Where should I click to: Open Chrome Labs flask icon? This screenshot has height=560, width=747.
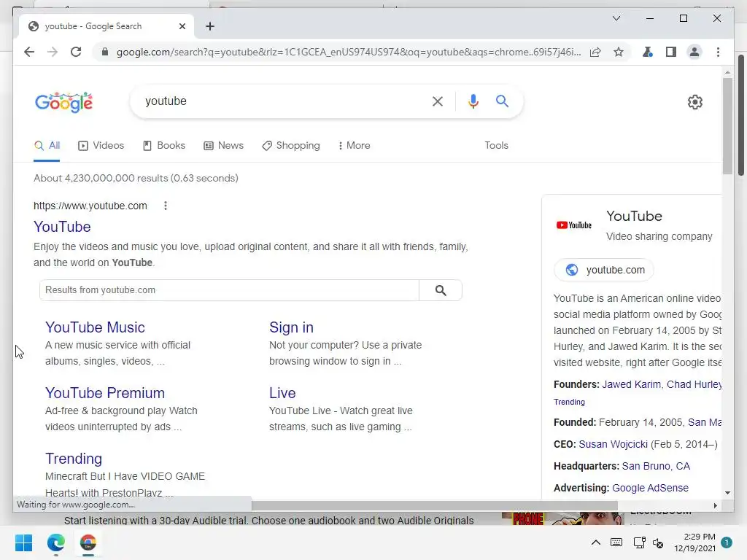click(x=648, y=52)
